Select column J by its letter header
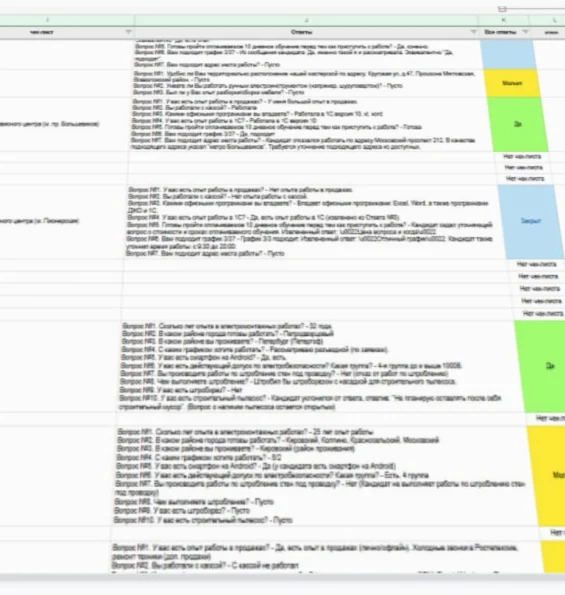This screenshot has width=565, height=595. (x=306, y=20)
